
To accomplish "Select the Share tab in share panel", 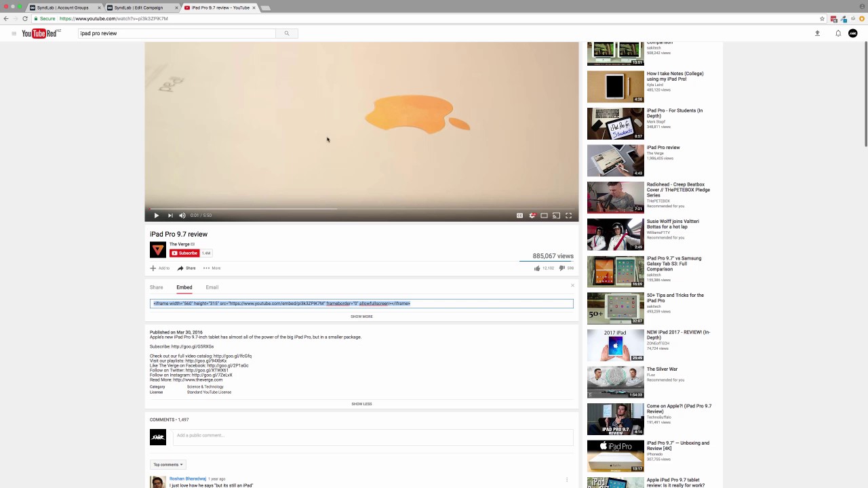I will pos(156,287).
